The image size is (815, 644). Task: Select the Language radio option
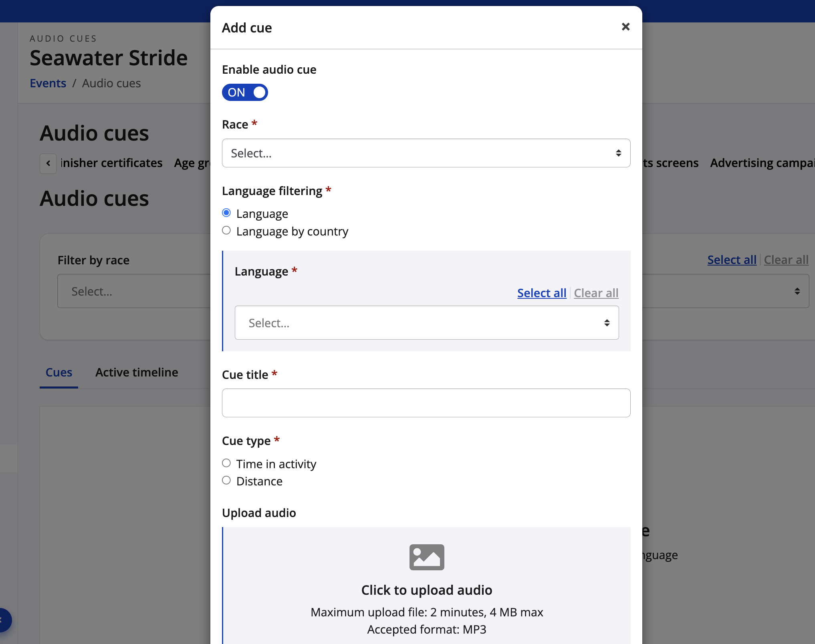point(226,213)
